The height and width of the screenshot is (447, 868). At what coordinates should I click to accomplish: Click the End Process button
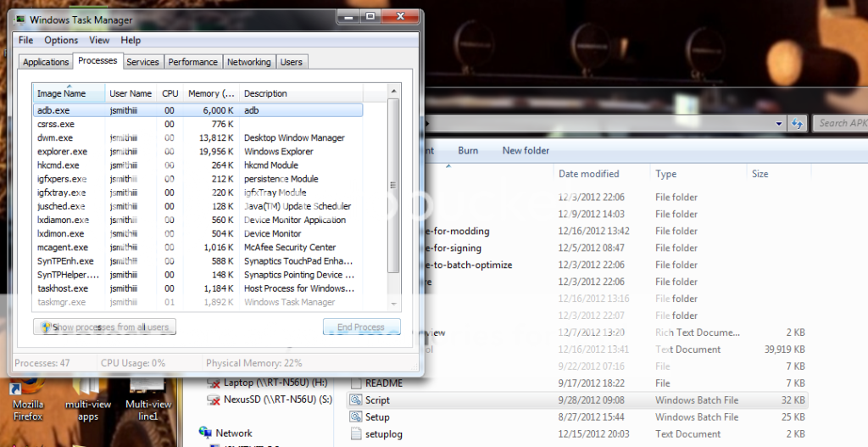point(361,327)
